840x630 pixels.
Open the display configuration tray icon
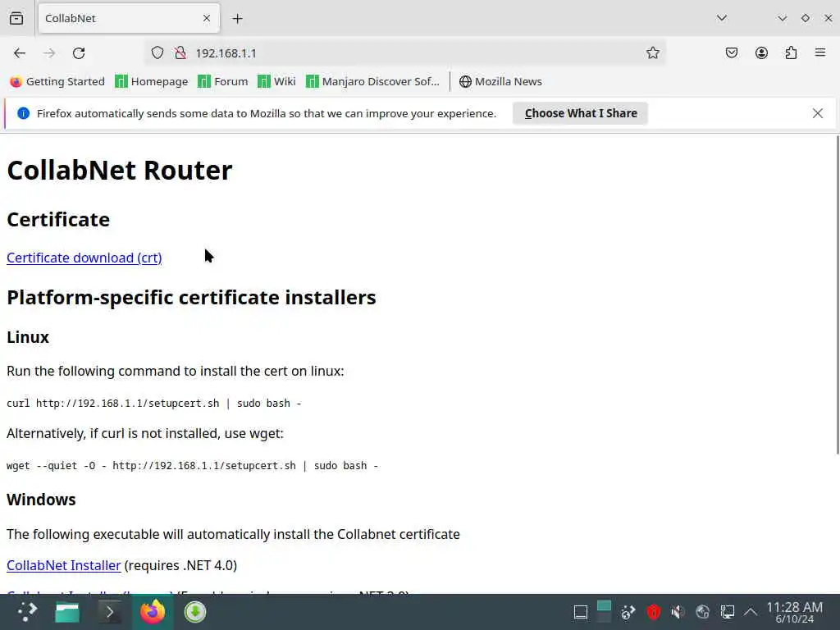727,612
